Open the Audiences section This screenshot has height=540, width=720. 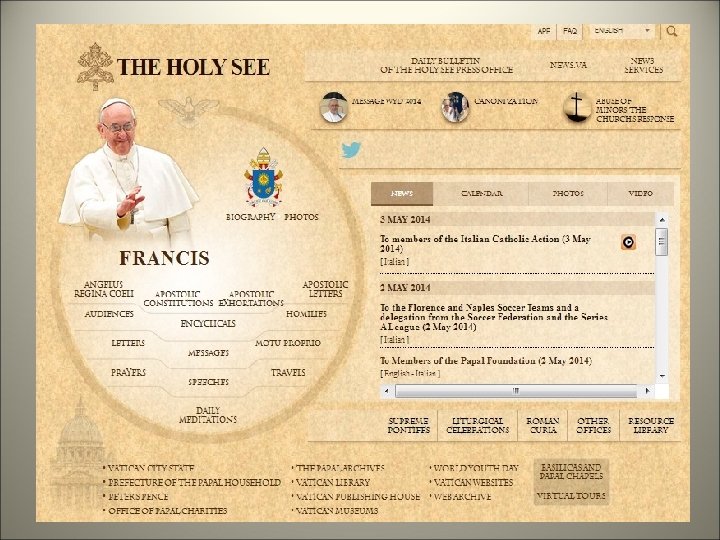pyautogui.click(x=109, y=314)
